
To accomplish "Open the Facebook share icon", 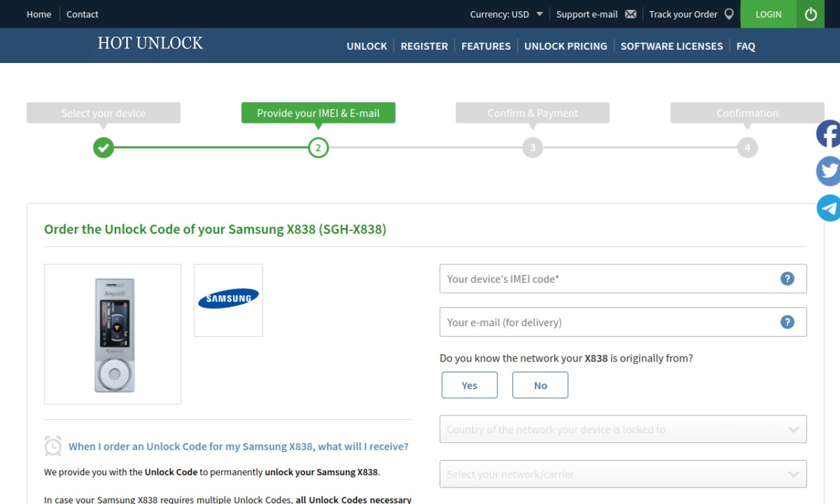I will (x=828, y=134).
